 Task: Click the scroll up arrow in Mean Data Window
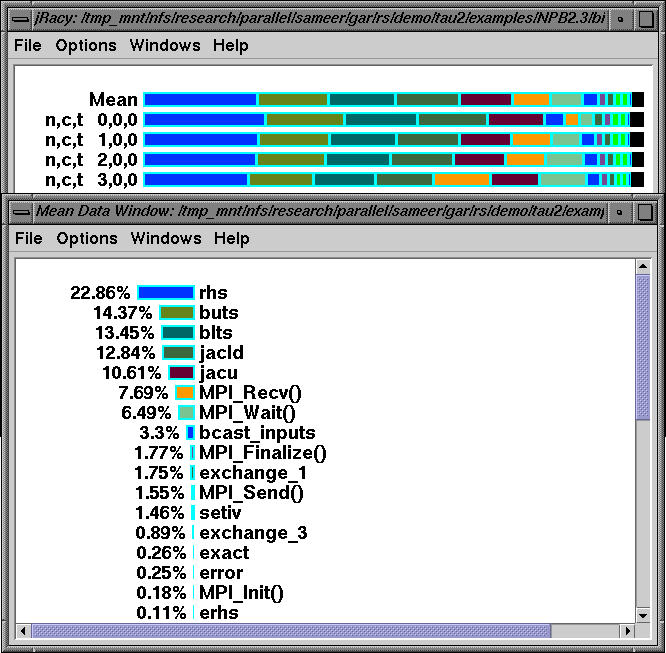643,266
